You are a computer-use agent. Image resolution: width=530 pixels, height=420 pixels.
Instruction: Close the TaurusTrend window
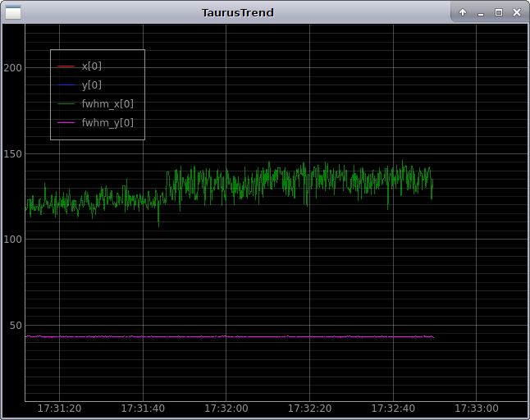[516, 12]
